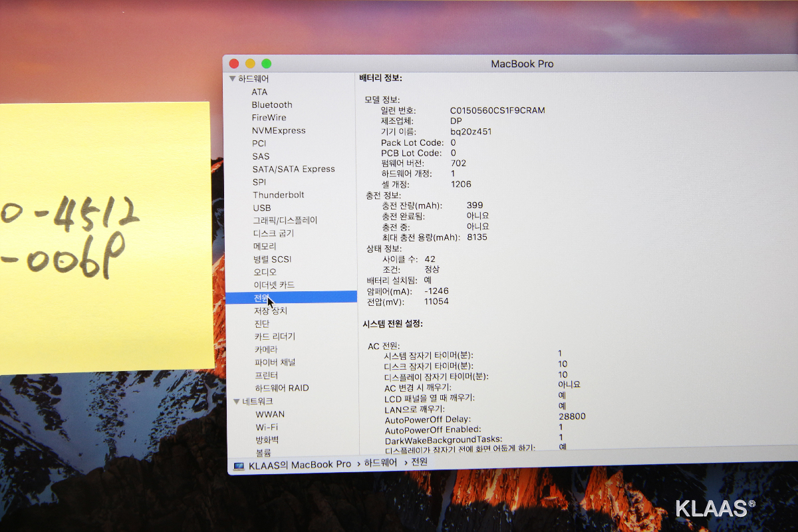Viewport: 798px width, 532px height.
Task: Select the 카메라 sidebar entry
Action: pyautogui.click(x=266, y=349)
